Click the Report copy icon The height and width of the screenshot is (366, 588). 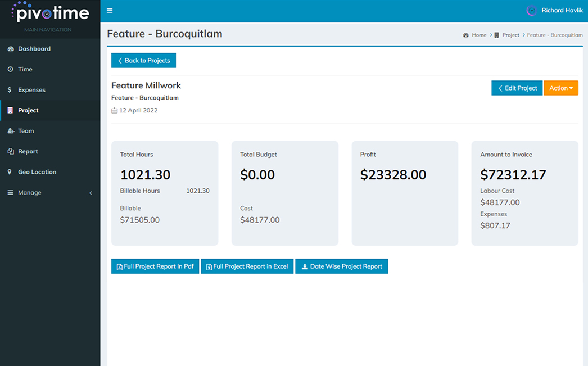pos(10,152)
